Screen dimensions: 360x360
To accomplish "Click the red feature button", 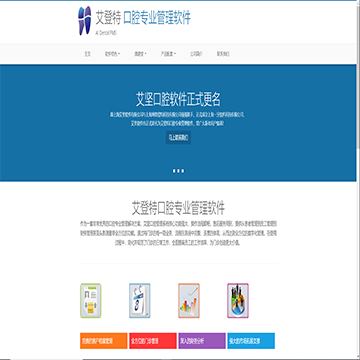I will (x=153, y=341).
